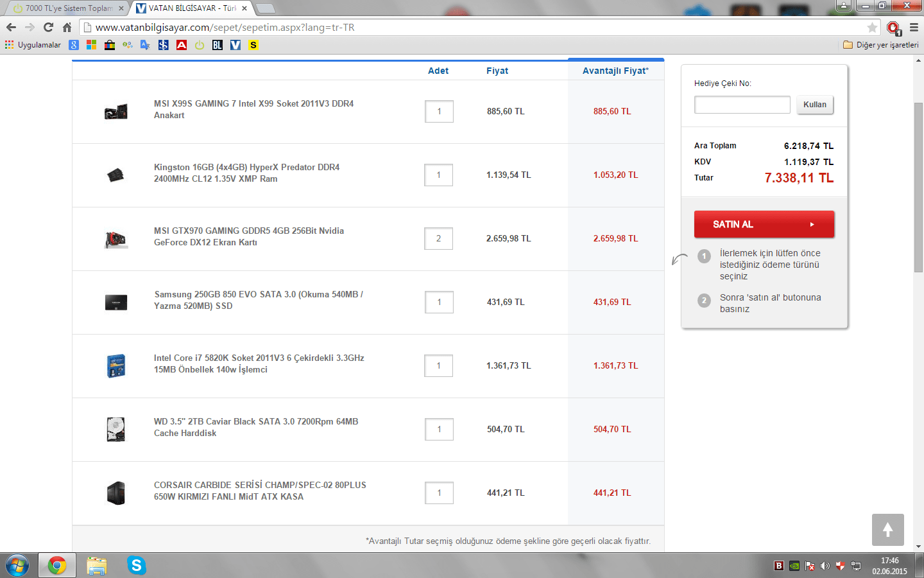Select the VATAN BİLGİSAYAR tab
This screenshot has height=578, width=924.
[193, 8]
